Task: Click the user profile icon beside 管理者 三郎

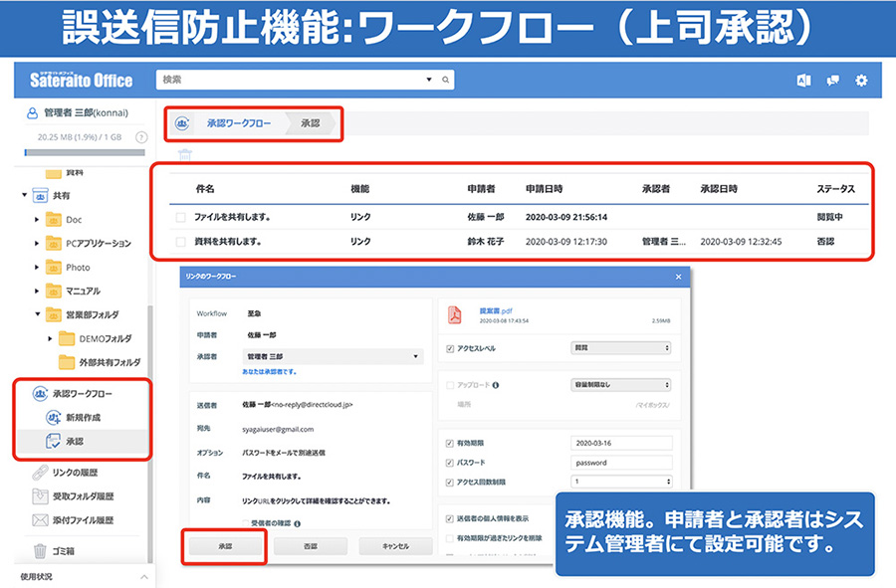Action: point(33,113)
